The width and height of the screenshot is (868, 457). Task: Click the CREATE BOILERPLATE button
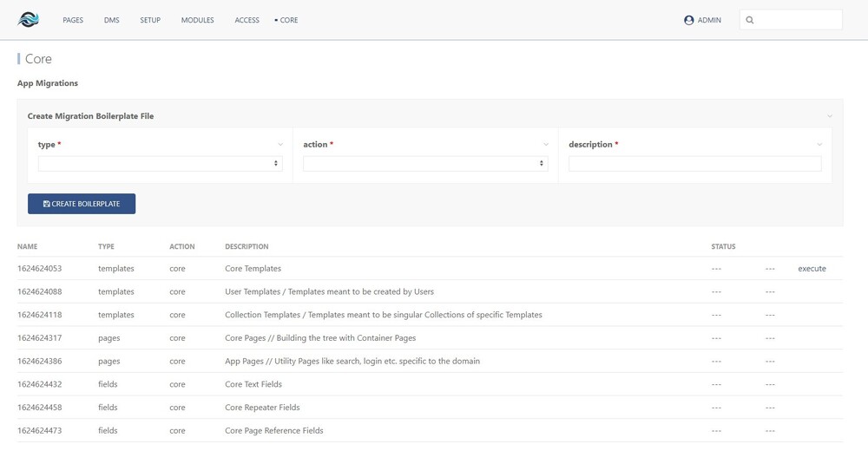point(82,204)
